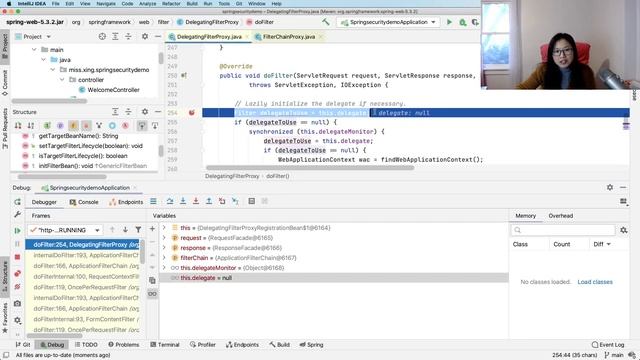Click the Step Out debugger icon

tap(209, 201)
